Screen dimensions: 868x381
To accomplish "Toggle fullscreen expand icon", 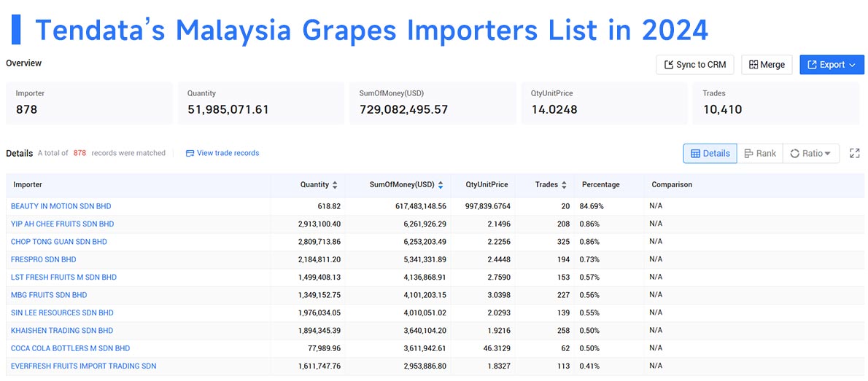I will click(x=854, y=154).
